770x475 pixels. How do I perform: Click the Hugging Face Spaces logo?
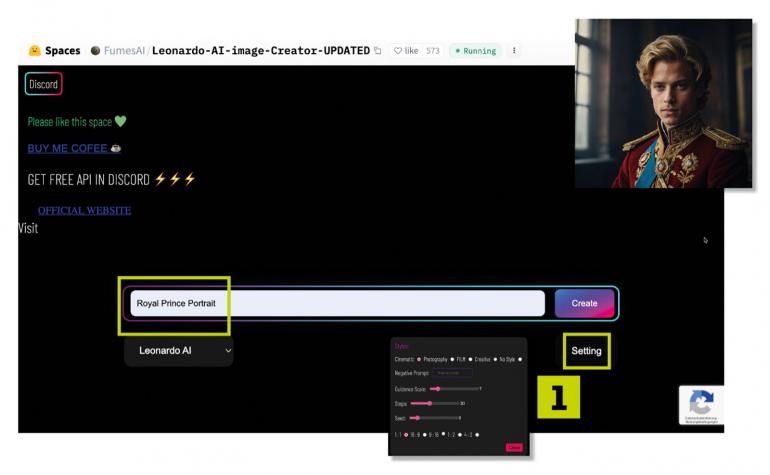[34, 51]
